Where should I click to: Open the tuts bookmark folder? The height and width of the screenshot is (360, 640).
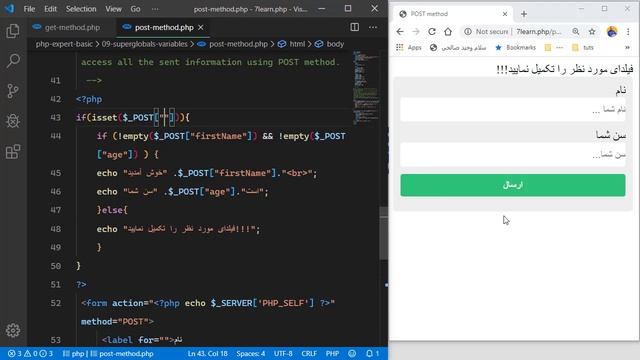coord(583,47)
